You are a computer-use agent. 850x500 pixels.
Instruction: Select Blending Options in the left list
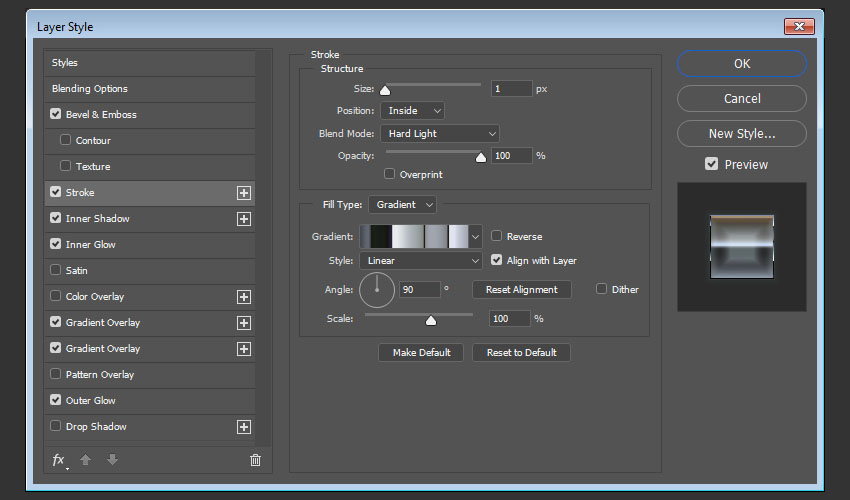click(x=91, y=89)
